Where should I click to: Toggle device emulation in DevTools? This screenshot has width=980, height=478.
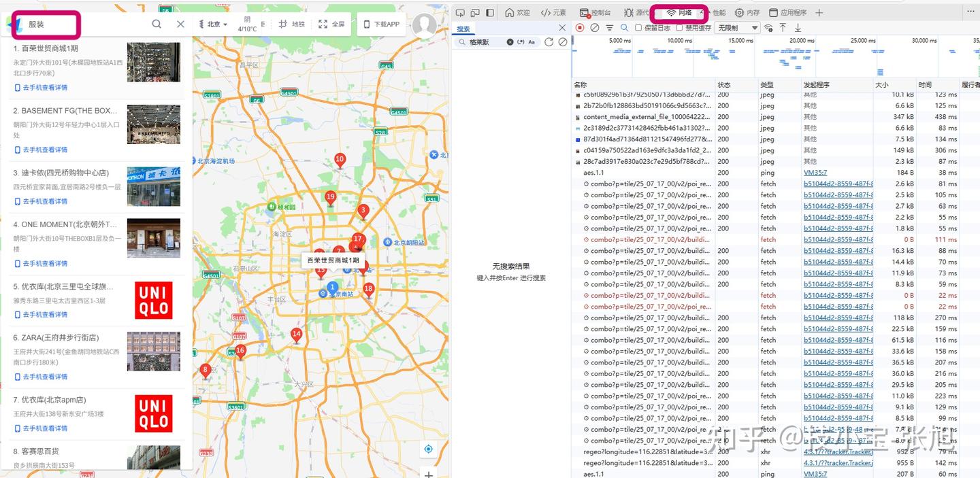(475, 13)
